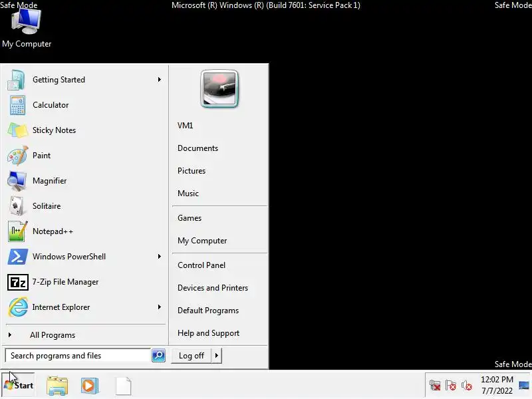
Task: Focus the Search programs and files box
Action: pos(78,356)
